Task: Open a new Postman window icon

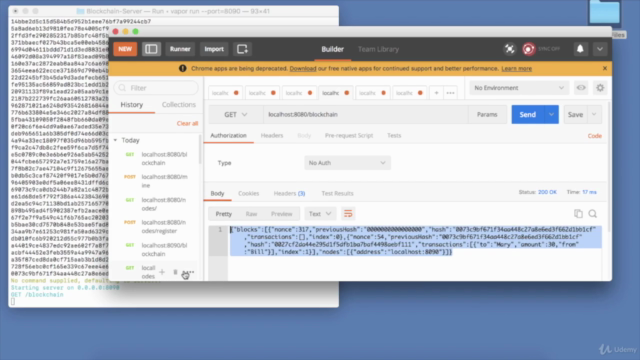Action: 242,49
